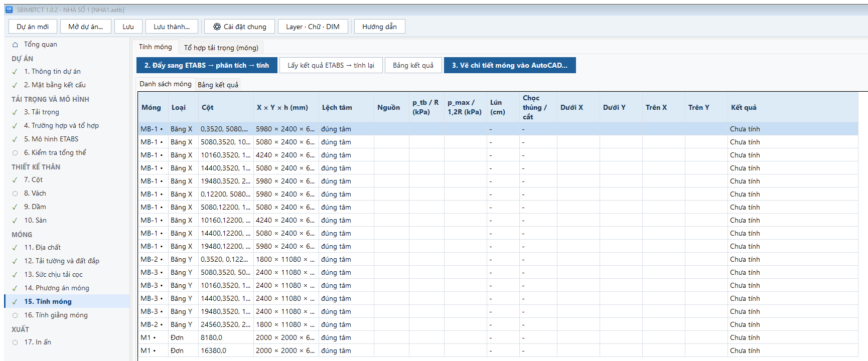Click the checkmark icon next to 7. Cột

click(x=15, y=180)
